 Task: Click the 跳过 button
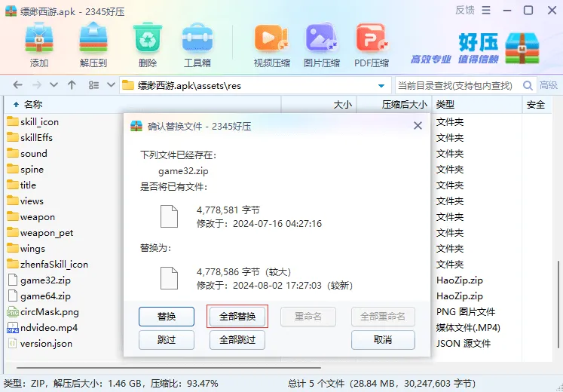(167, 339)
